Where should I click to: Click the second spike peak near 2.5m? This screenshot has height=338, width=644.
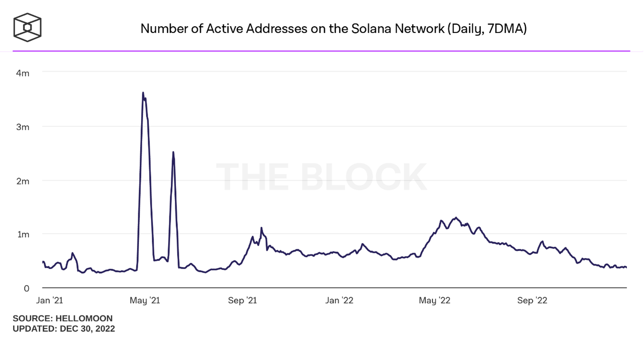coord(174,152)
